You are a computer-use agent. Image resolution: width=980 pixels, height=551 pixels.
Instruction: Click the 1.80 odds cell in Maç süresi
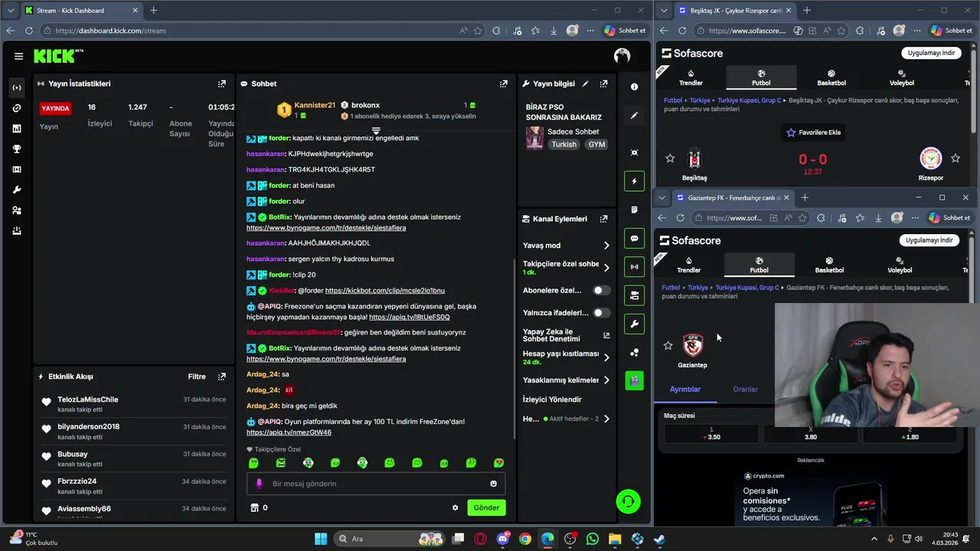(x=910, y=434)
